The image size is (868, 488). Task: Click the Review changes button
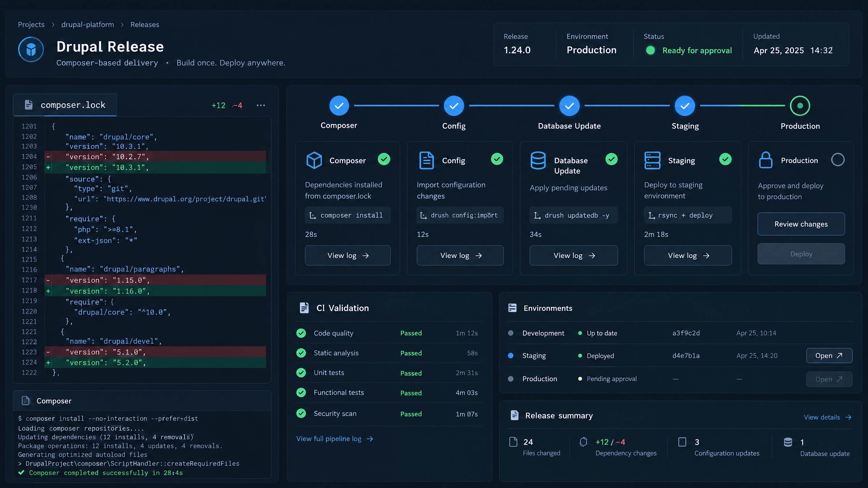(801, 224)
